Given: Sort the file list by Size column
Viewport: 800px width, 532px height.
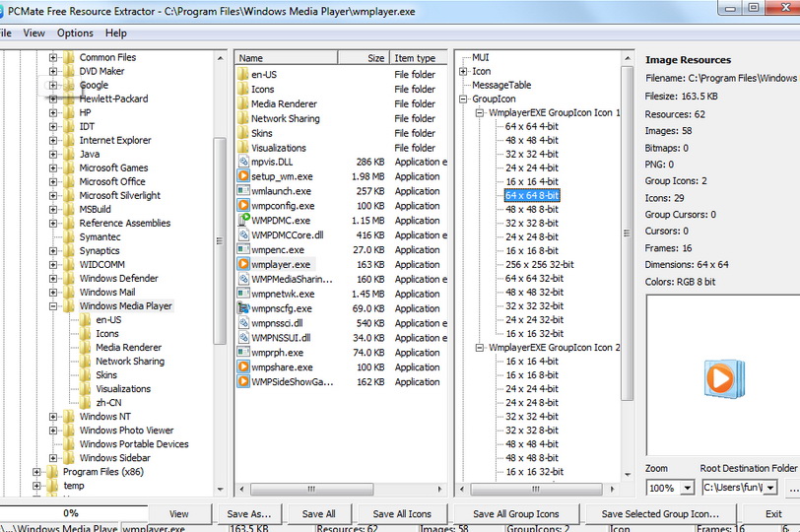Looking at the screenshot, I should pyautogui.click(x=375, y=58).
